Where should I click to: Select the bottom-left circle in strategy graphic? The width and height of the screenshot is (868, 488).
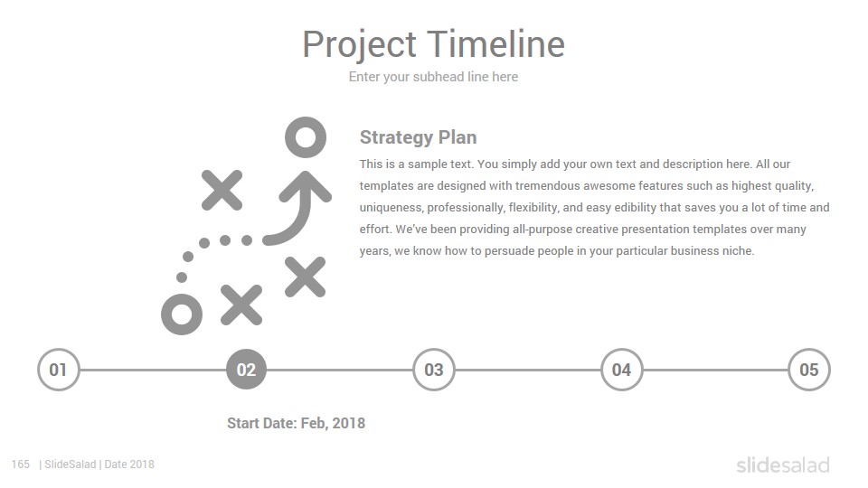pos(182,314)
